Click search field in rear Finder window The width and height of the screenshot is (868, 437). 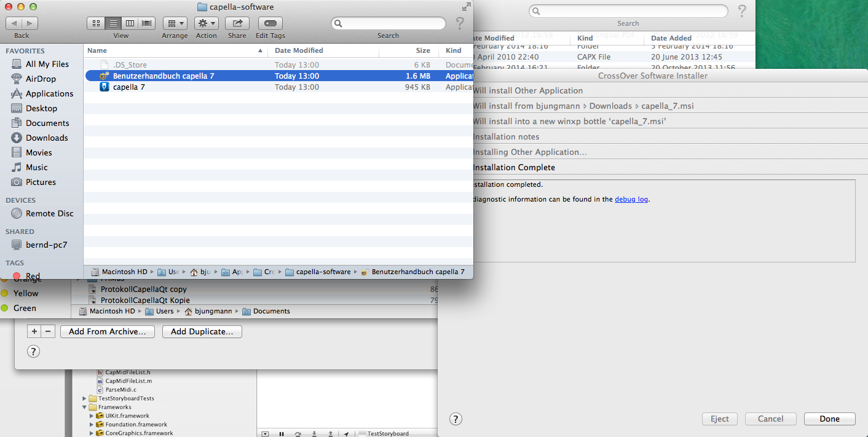[x=628, y=11]
